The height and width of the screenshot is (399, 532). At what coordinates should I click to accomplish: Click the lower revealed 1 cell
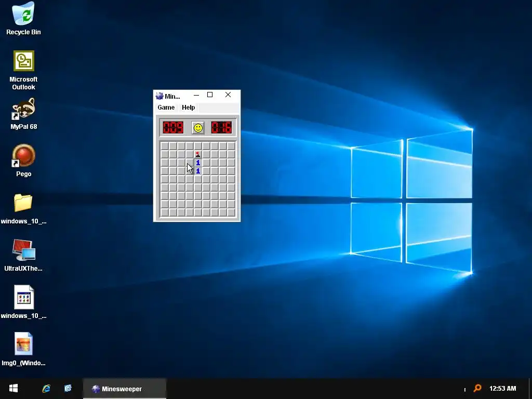(198, 171)
